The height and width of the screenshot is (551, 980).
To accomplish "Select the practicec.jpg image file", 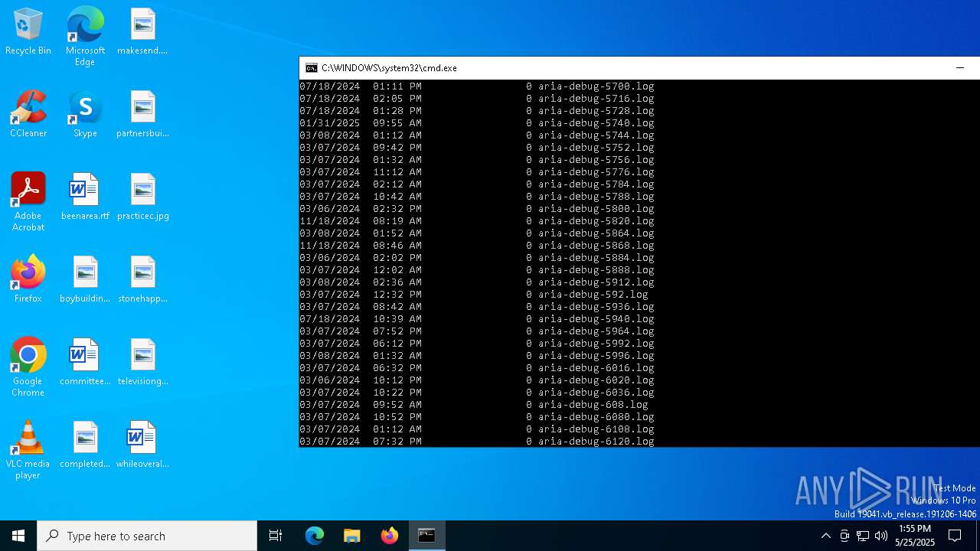I will [x=142, y=197].
